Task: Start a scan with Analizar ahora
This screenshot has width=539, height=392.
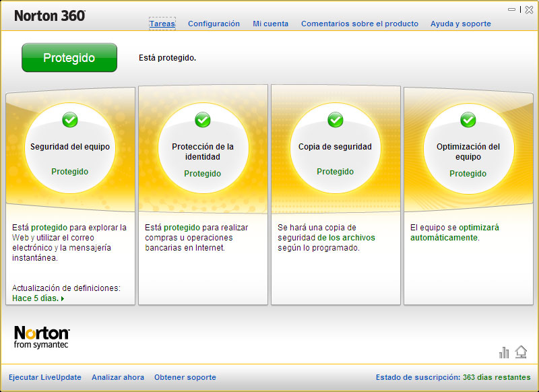Action: pos(118,377)
